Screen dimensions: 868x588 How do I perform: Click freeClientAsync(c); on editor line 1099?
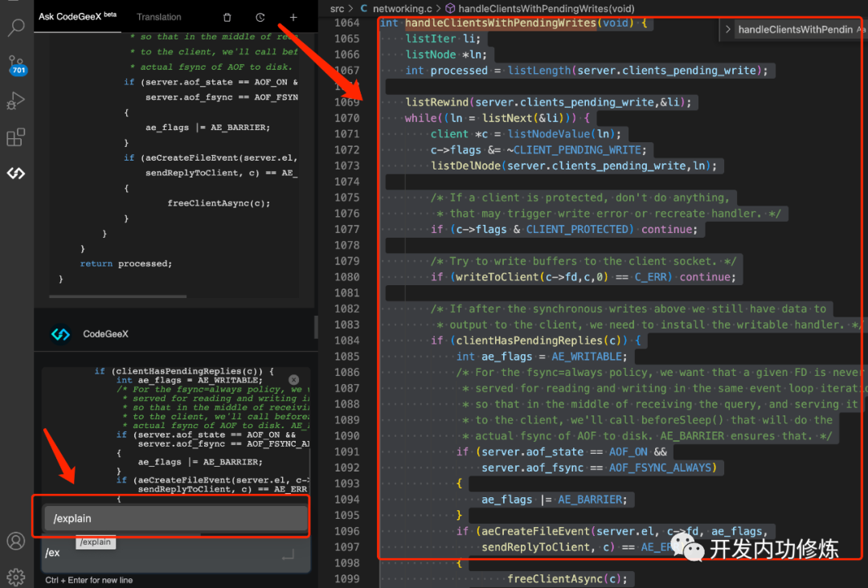567,579
